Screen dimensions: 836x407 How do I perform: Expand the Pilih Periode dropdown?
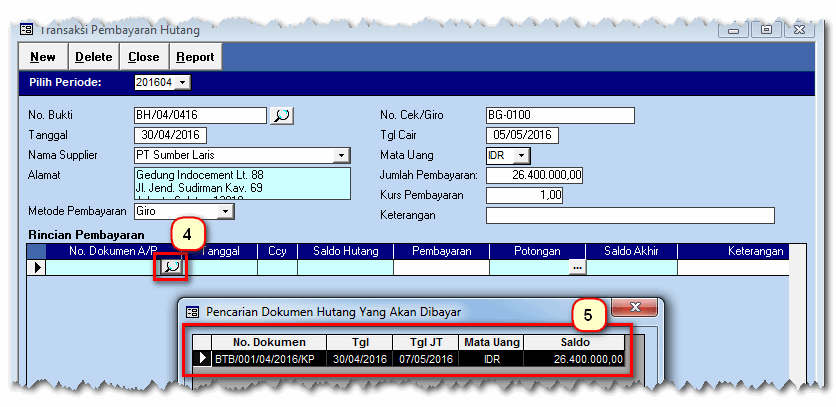183,82
